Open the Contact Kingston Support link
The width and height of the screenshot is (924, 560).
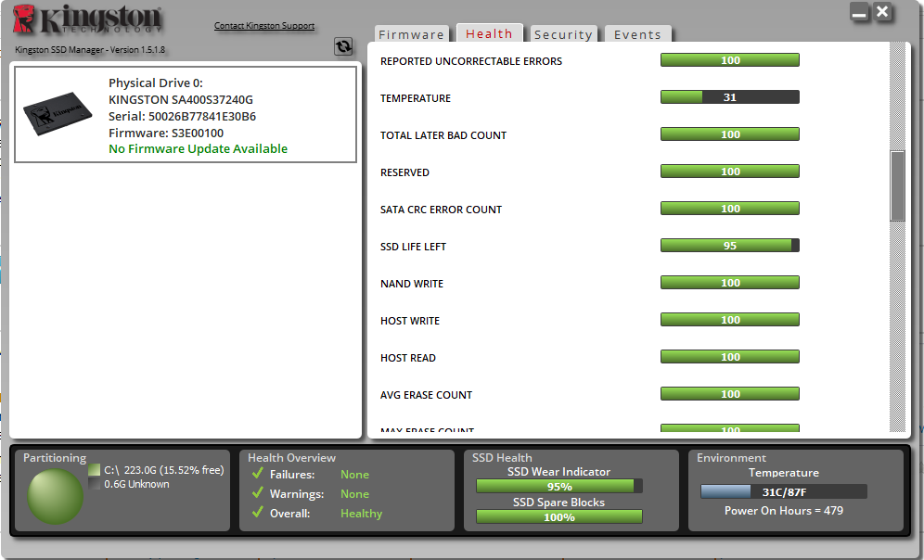click(264, 25)
